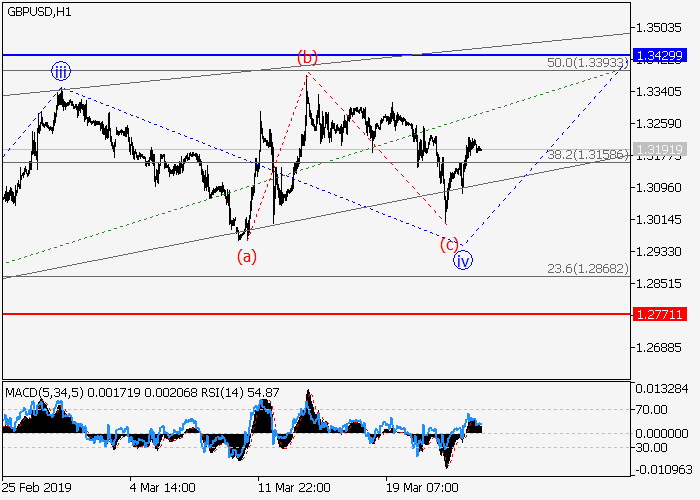Click the 19 Mar 07:00 time label

(422, 490)
